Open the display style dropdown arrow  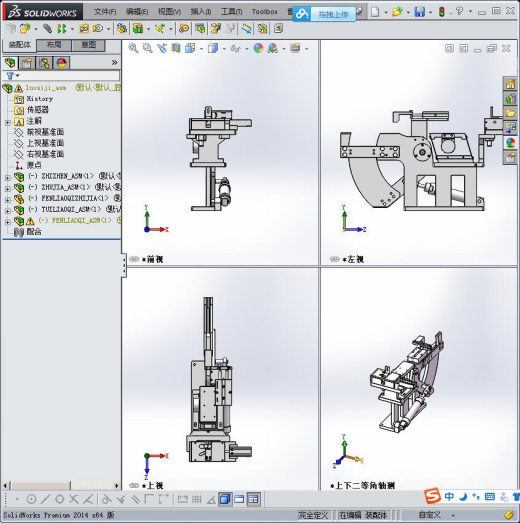224,49
